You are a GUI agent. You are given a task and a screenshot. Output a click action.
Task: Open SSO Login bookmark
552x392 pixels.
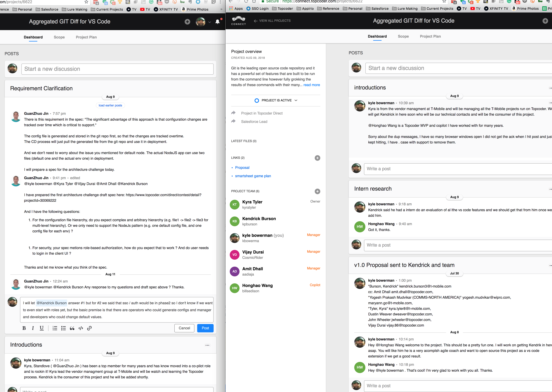pyautogui.click(x=257, y=9)
